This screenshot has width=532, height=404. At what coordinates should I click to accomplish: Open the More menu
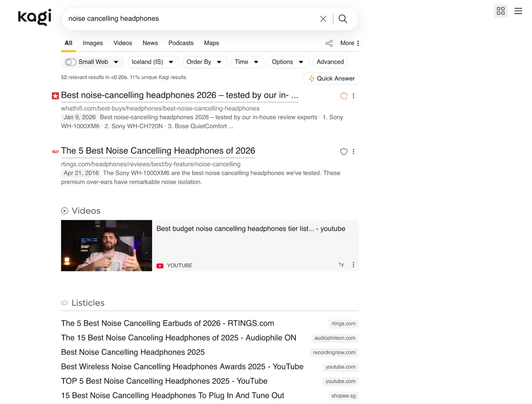tap(348, 43)
